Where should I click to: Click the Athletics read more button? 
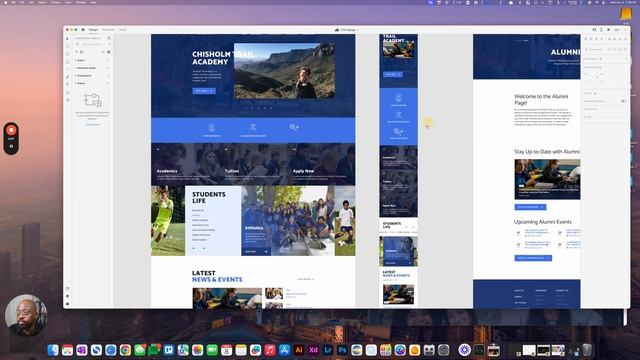[x=256, y=251]
